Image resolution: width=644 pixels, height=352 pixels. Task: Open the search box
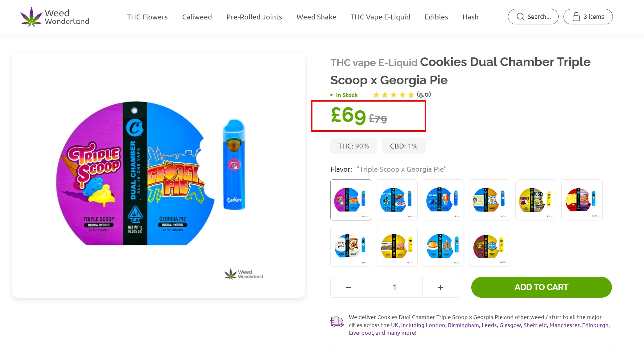click(x=533, y=17)
